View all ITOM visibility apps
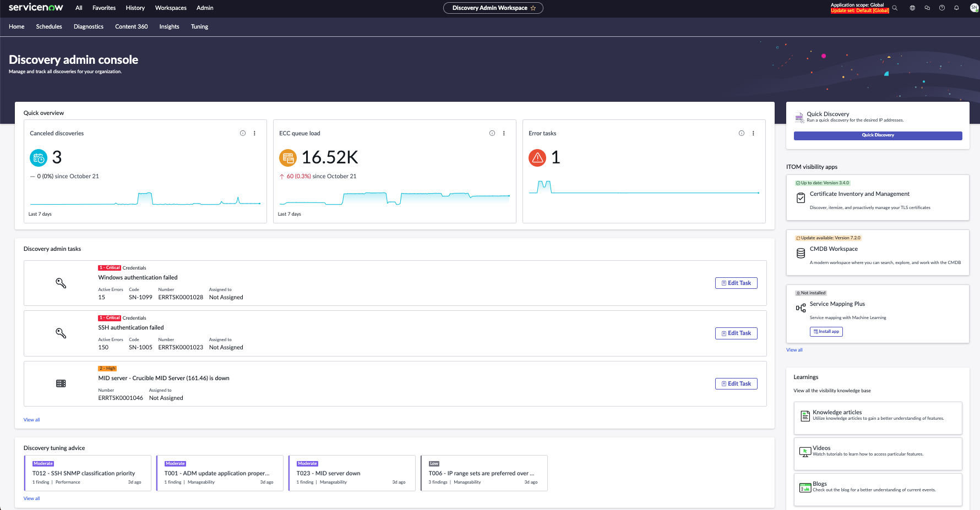This screenshot has height=510, width=980. 794,350
